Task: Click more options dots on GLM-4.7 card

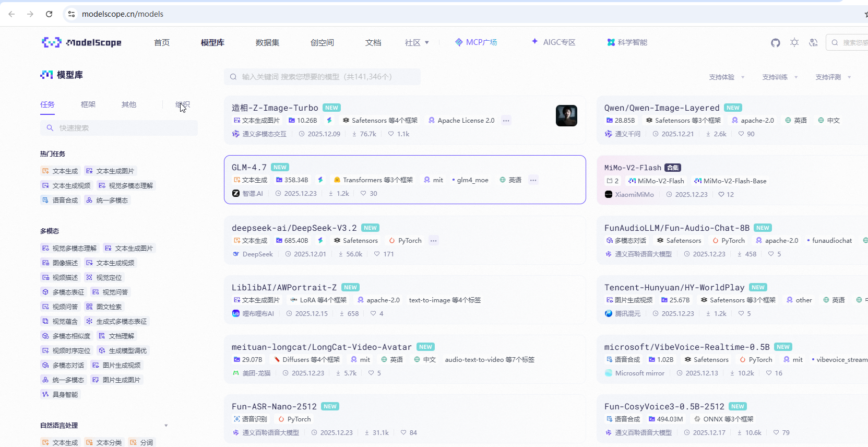Action: pos(533,180)
